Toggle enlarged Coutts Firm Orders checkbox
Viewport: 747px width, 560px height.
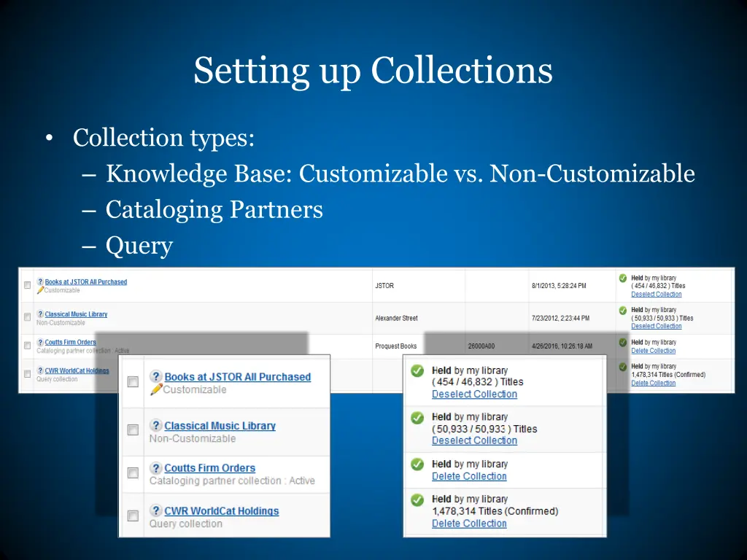[133, 473]
